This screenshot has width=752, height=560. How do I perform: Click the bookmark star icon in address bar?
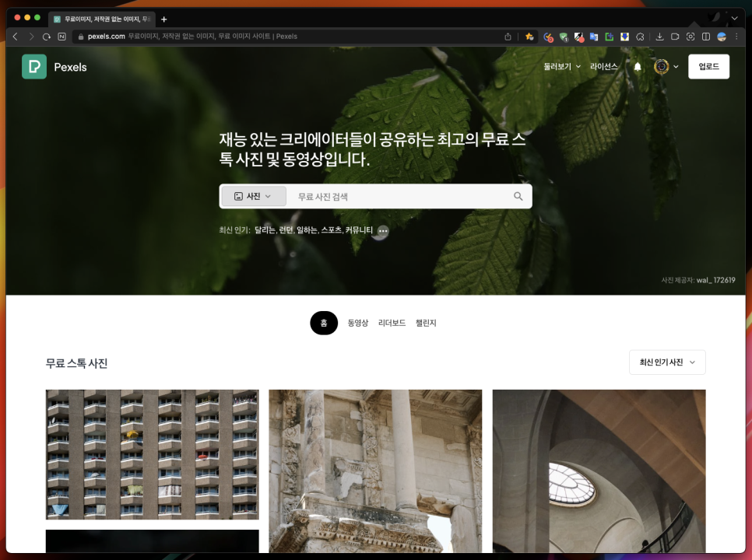coord(529,37)
